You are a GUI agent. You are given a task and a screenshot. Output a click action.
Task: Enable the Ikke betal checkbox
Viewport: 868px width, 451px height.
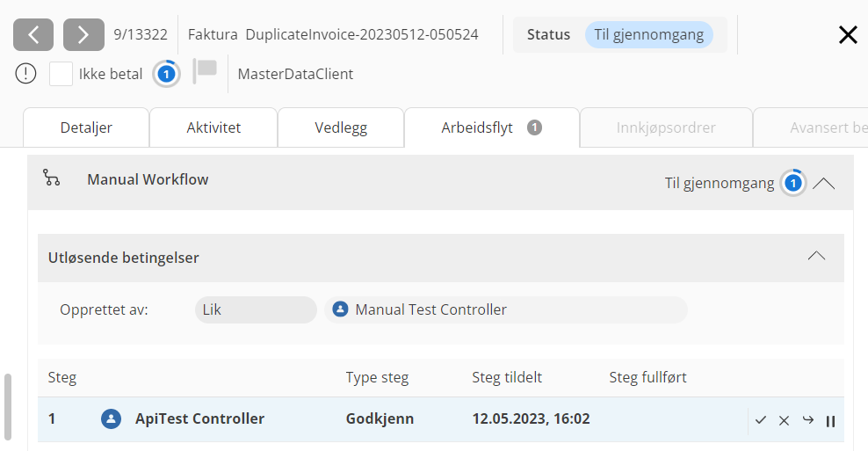61,74
